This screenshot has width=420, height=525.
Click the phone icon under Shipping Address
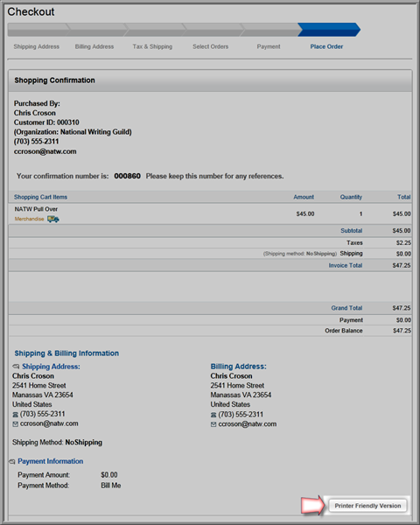click(x=16, y=415)
